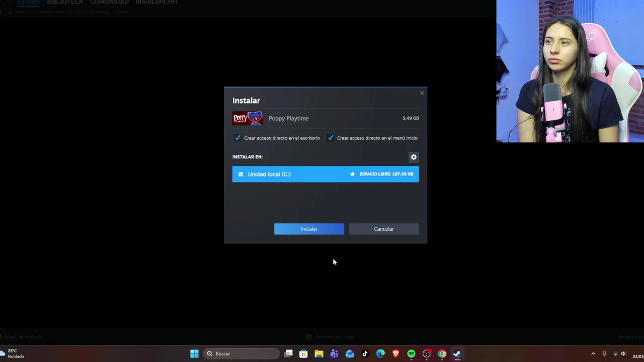This screenshot has height=362, width=644.
Task: Open the Windows Start menu
Action: click(194, 354)
